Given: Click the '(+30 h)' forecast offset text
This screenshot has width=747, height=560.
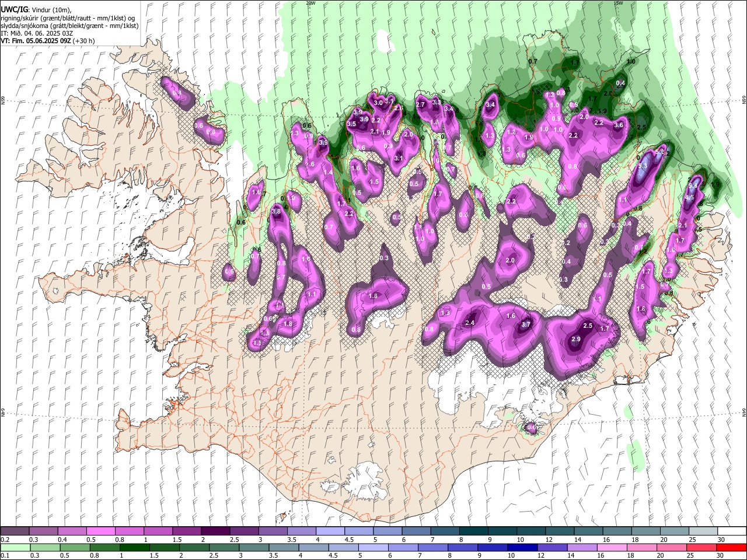Looking at the screenshot, I should click(83, 41).
